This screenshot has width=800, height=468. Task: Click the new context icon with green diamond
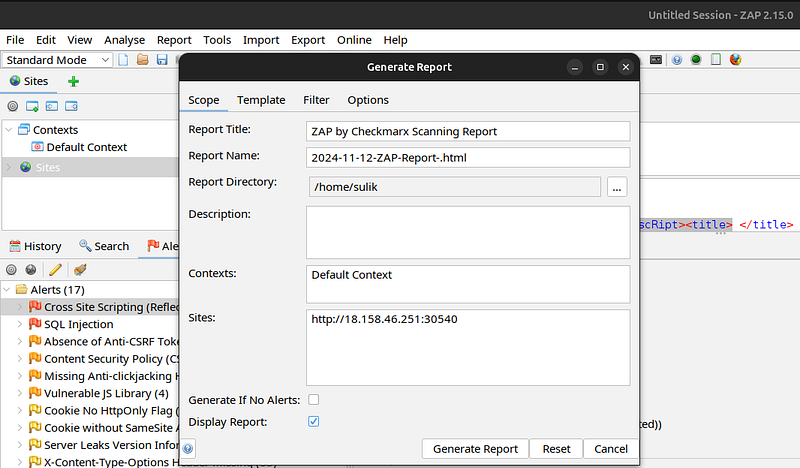click(x=32, y=106)
